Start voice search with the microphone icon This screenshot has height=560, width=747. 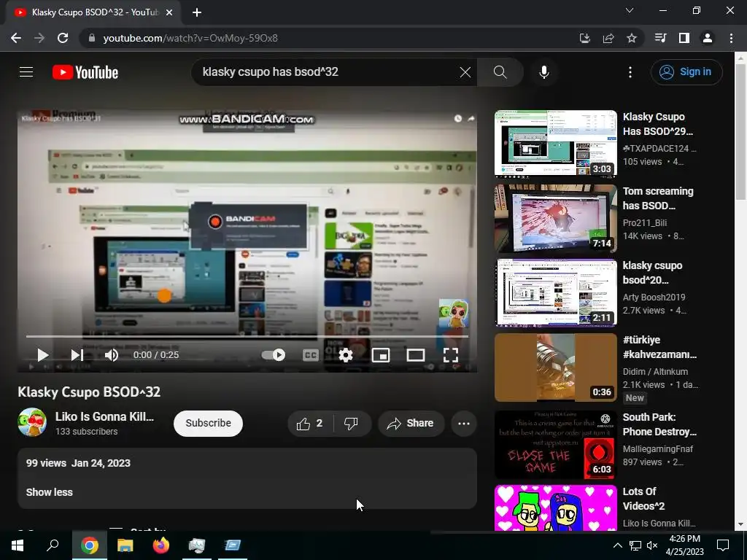[544, 72]
